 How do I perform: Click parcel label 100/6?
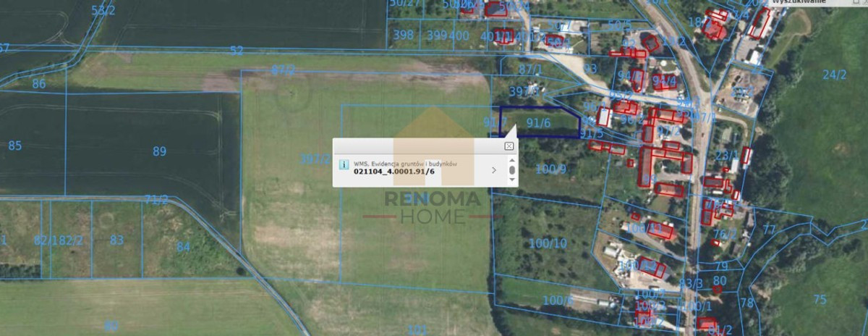coord(558,301)
